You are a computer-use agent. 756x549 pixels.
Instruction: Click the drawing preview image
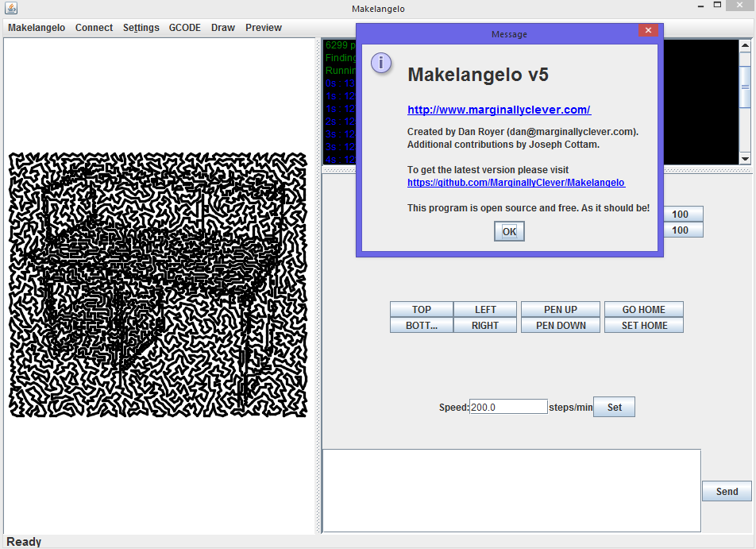(158, 284)
